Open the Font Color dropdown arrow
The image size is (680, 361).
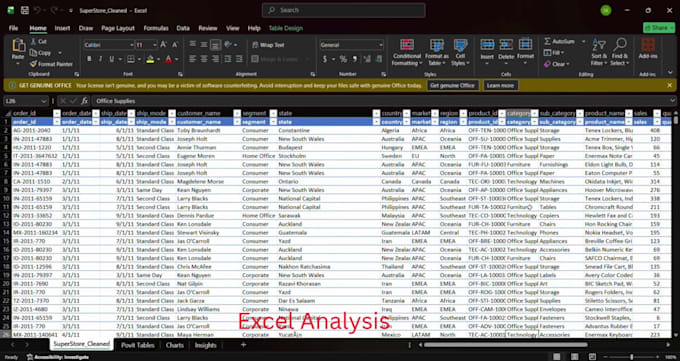click(177, 59)
